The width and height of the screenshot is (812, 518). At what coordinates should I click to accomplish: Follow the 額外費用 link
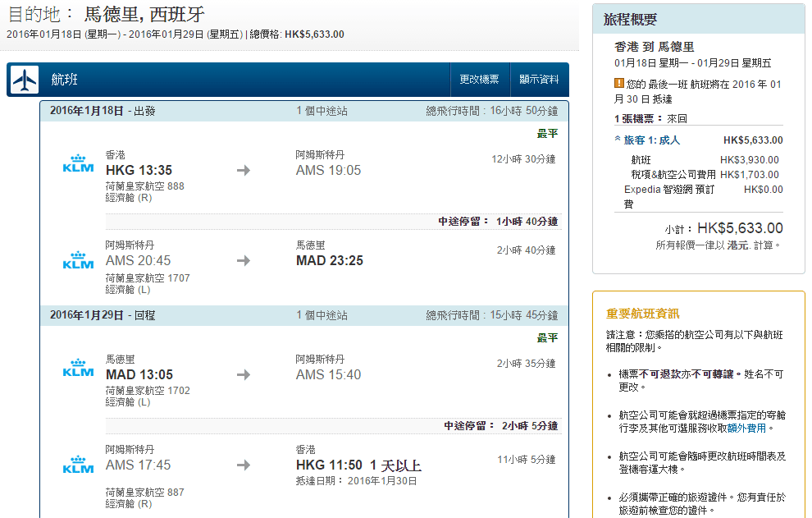pos(746,428)
